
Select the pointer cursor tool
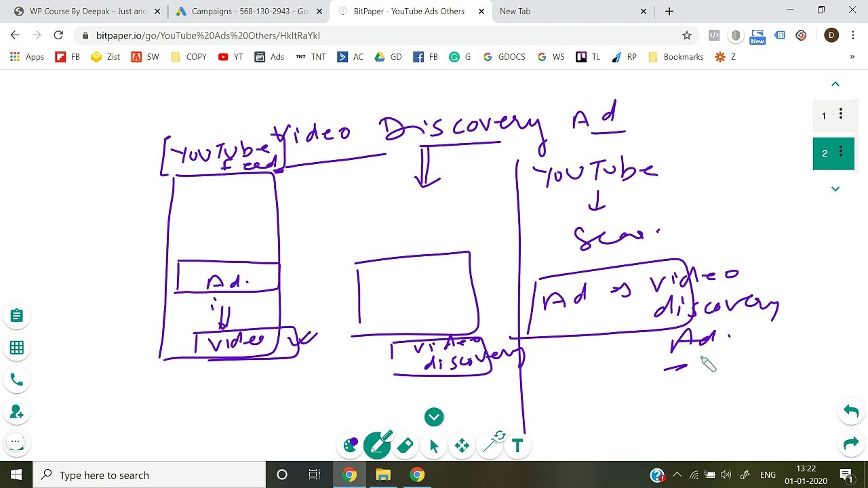(434, 445)
